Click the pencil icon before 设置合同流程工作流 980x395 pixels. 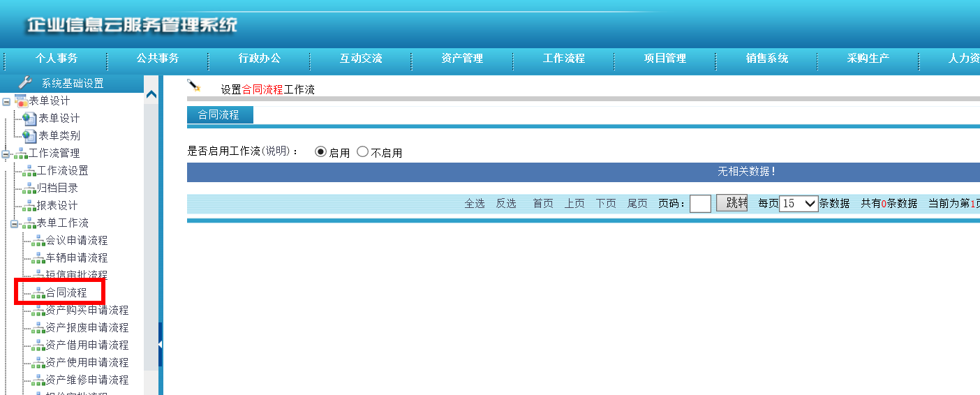click(x=194, y=86)
